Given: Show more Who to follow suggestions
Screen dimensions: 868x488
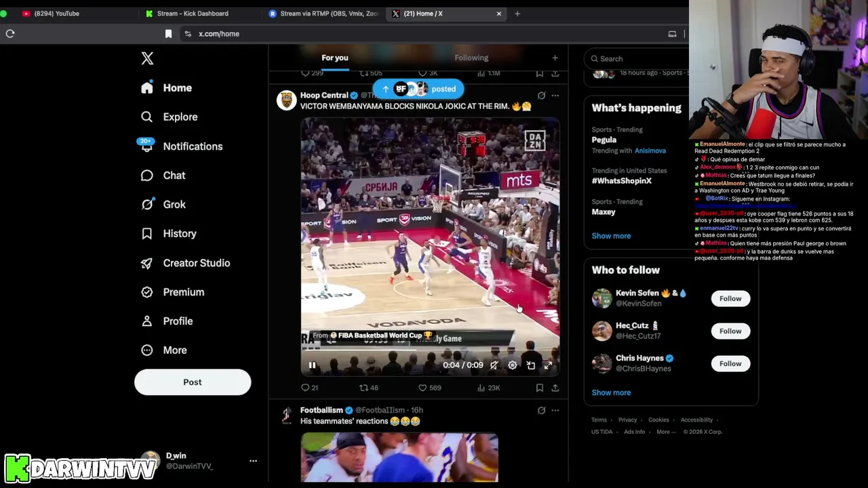Looking at the screenshot, I should click(x=611, y=392).
